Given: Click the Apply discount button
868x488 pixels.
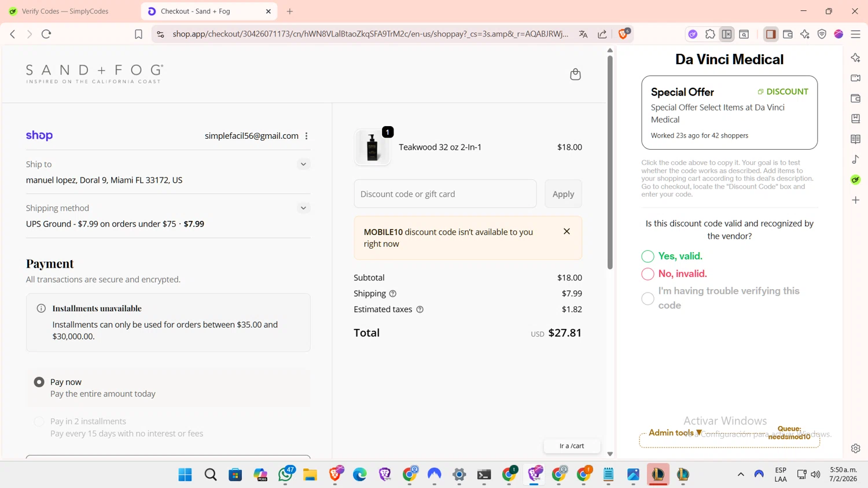Looking at the screenshot, I should tap(563, 194).
